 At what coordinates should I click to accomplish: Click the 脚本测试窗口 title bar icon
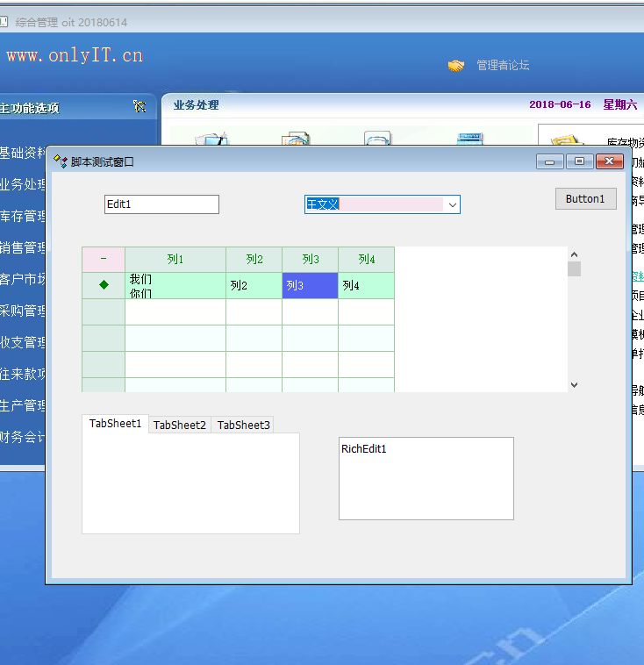60,161
